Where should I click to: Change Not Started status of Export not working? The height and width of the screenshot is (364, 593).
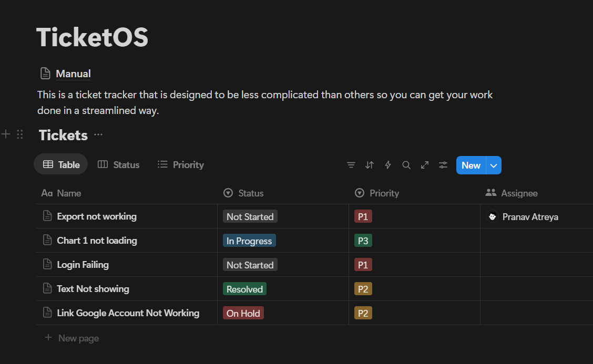[x=250, y=216]
